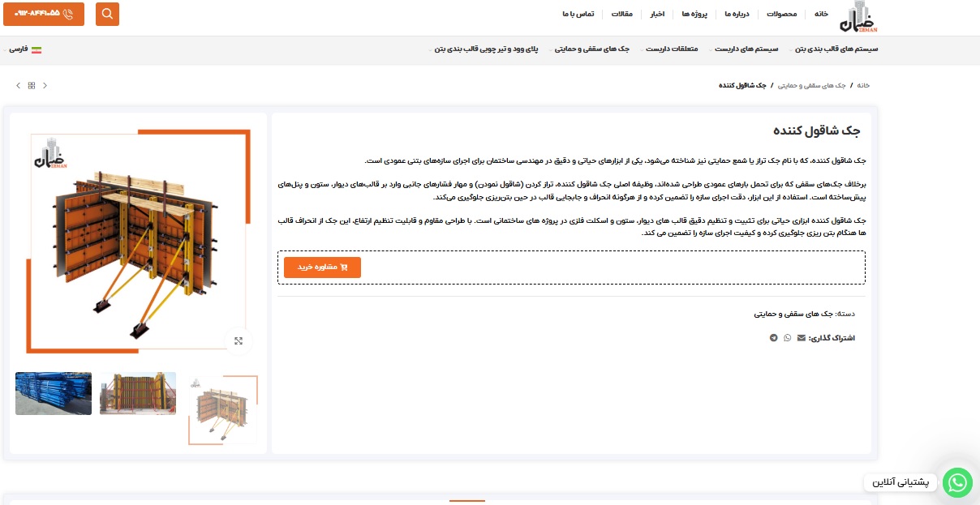Select middle formwork site thumbnail

pos(138,393)
